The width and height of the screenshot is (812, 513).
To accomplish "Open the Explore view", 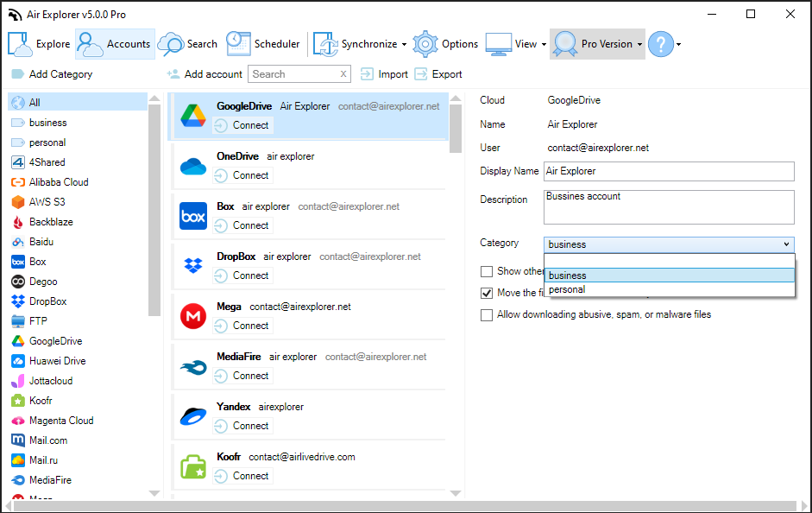I will [40, 44].
